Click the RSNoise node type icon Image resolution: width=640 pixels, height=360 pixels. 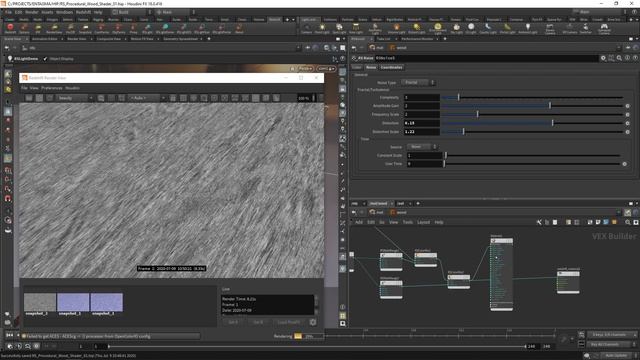[354, 58]
